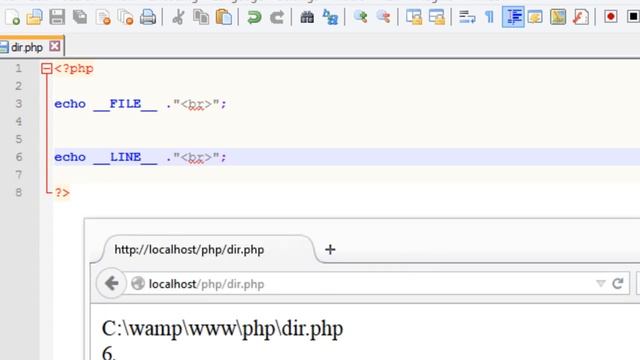The width and height of the screenshot is (640, 360).
Task: Close the current document via toolbar Close icon
Action: tap(103, 17)
